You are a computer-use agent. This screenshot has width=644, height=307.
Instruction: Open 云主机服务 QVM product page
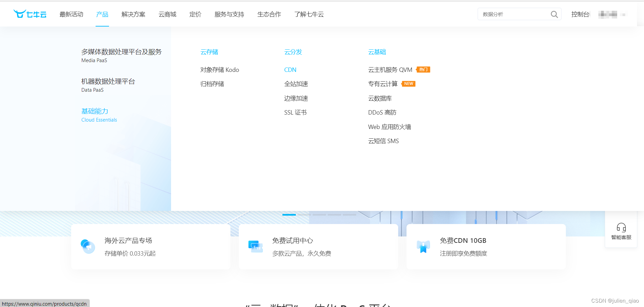[390, 70]
